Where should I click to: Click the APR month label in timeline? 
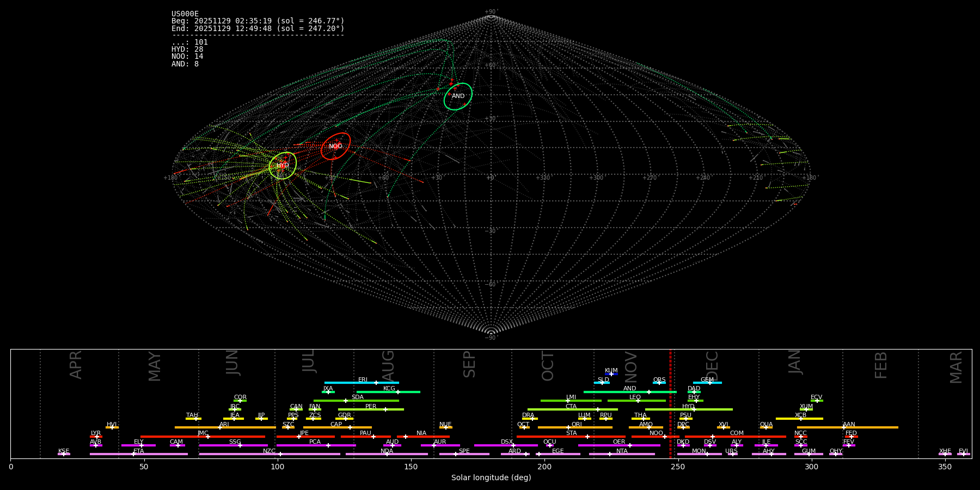coord(76,365)
